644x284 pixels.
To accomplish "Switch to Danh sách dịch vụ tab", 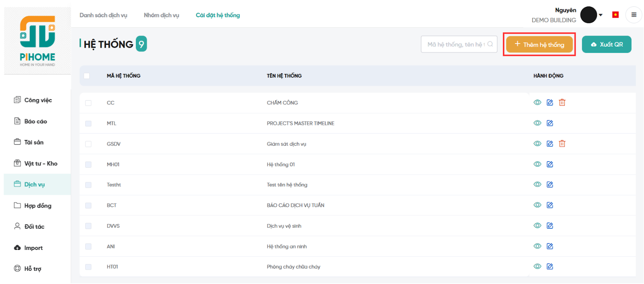I will (x=103, y=15).
